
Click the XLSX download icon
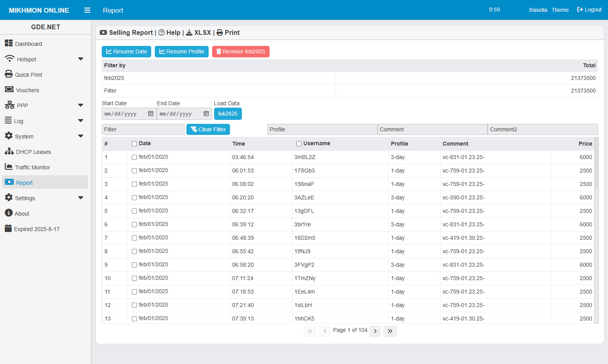[x=189, y=33]
